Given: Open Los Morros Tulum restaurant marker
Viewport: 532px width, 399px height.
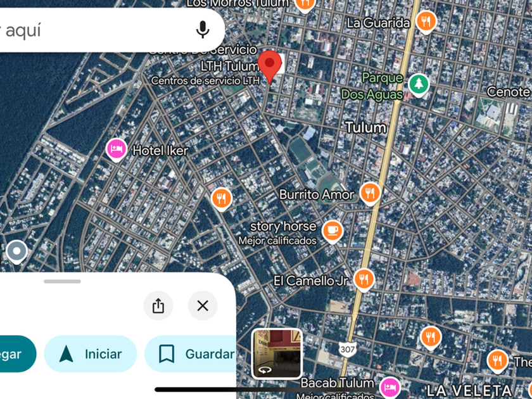Looking at the screenshot, I should (x=305, y=5).
